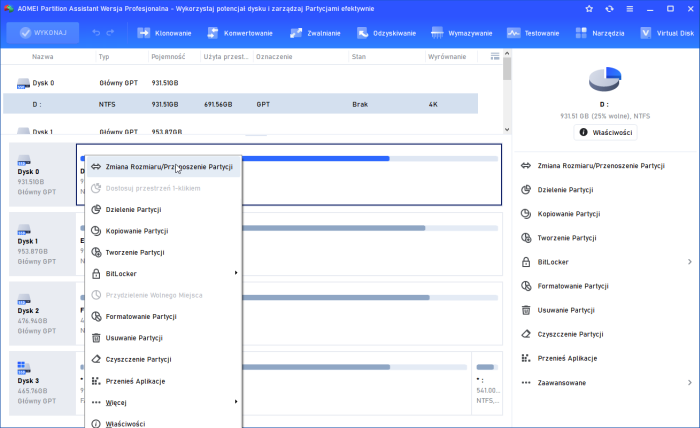Open the Virtual Disk tool

tap(643, 32)
